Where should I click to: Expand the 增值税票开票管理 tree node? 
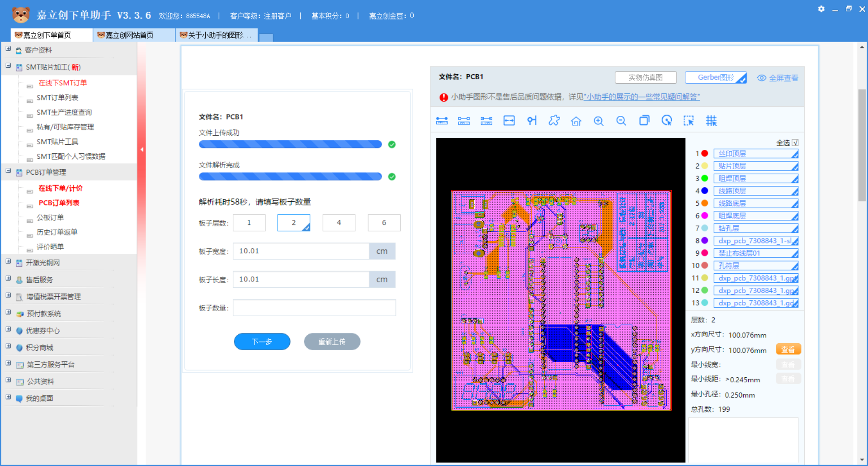pyautogui.click(x=8, y=295)
